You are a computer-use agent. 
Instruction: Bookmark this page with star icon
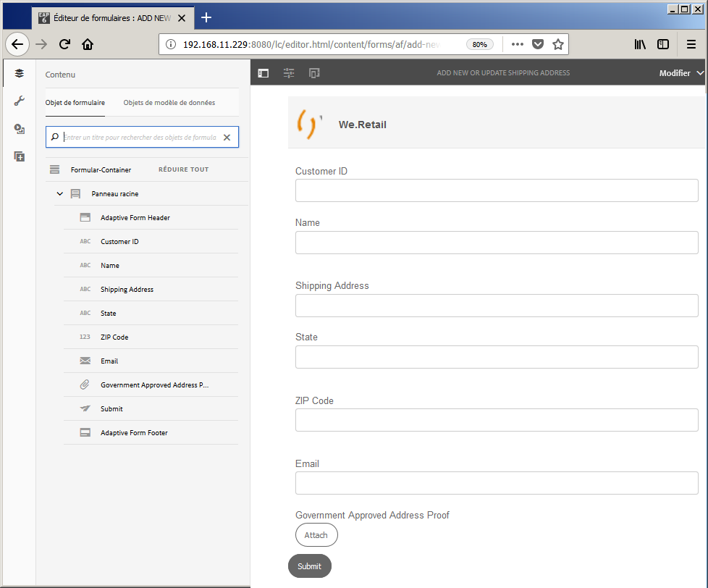(x=558, y=44)
